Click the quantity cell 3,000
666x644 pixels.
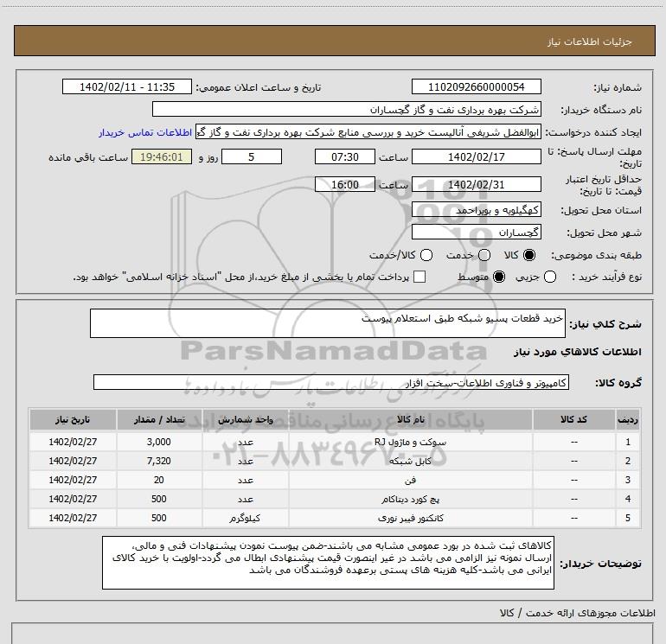pos(159,442)
